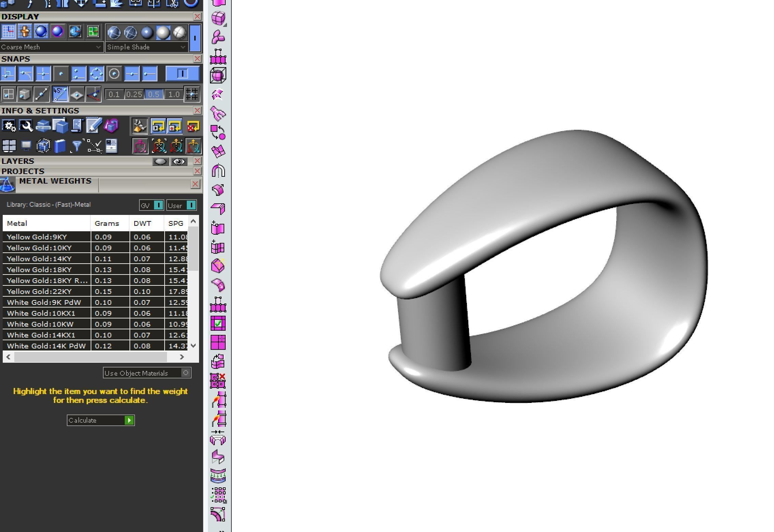The height and width of the screenshot is (532, 774).
Task: Click the scroll document icon
Action: tap(77, 126)
